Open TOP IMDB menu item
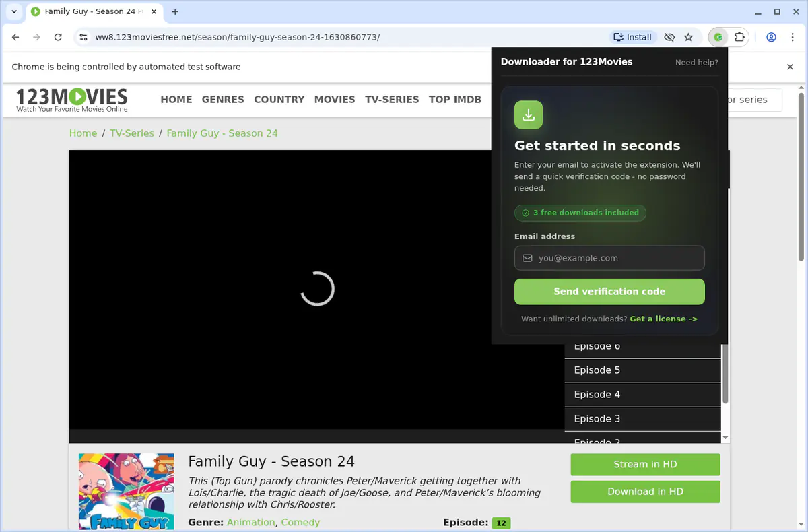This screenshot has height=532, width=808. tap(455, 99)
